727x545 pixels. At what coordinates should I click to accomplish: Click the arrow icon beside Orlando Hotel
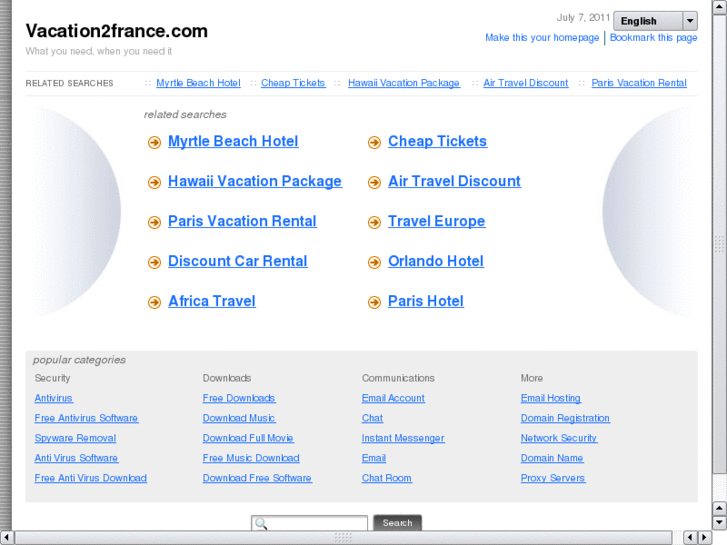(x=374, y=263)
